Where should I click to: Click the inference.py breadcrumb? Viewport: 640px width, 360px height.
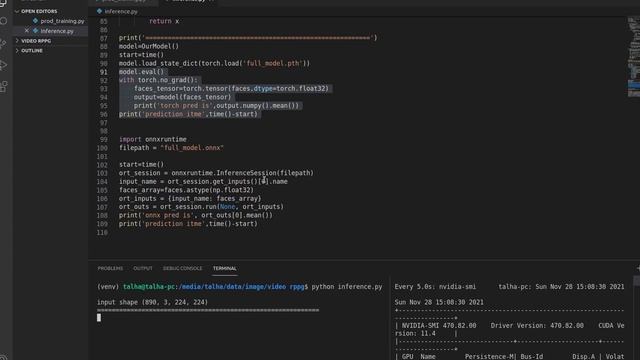[121, 11]
